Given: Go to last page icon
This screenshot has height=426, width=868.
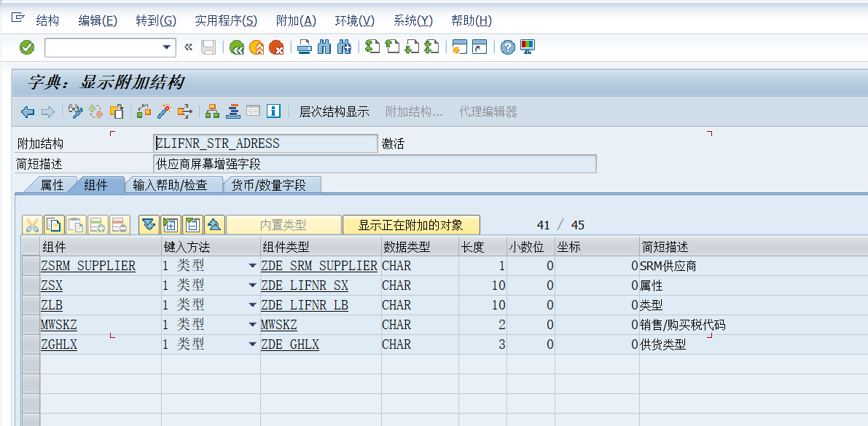Looking at the screenshot, I should [431, 47].
